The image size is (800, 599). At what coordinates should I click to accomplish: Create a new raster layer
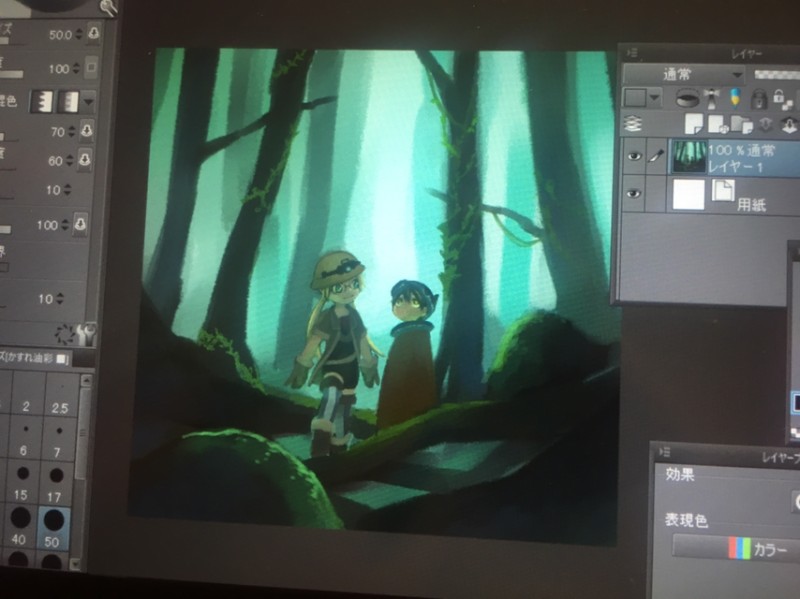tap(693, 123)
